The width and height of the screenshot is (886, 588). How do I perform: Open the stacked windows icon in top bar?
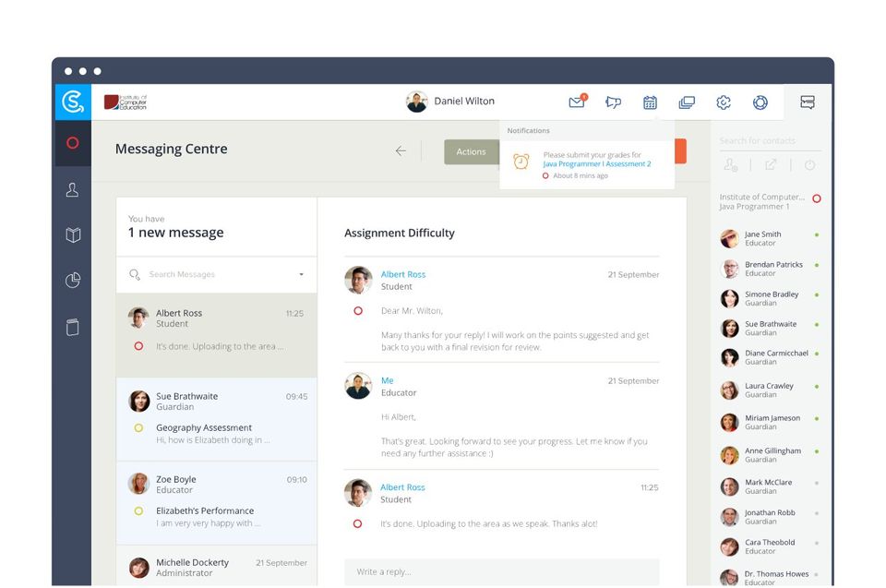coord(687,102)
